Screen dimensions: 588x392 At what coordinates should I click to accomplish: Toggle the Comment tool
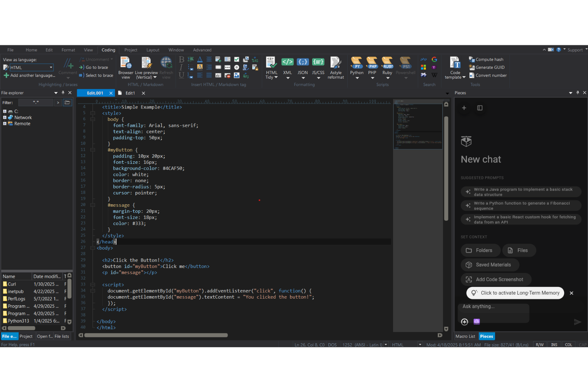pyautogui.click(x=68, y=67)
